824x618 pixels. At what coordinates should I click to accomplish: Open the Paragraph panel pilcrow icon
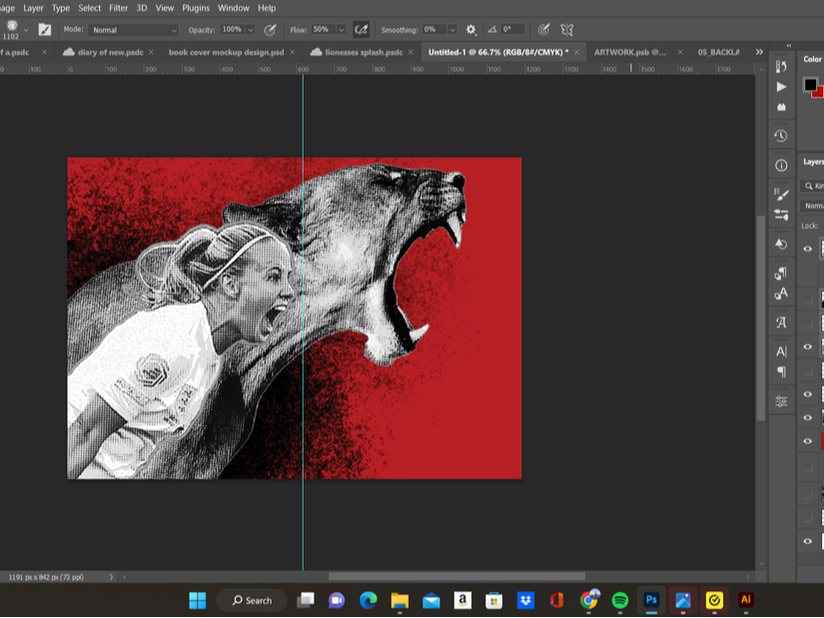781,372
